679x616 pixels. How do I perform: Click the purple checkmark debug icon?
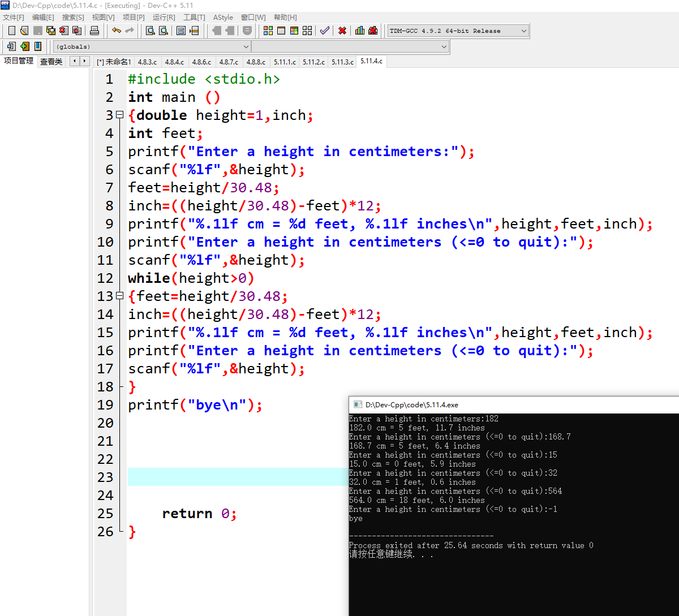click(324, 31)
